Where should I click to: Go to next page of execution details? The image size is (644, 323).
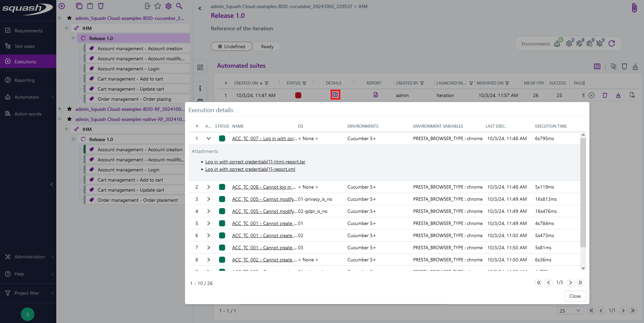click(570, 283)
